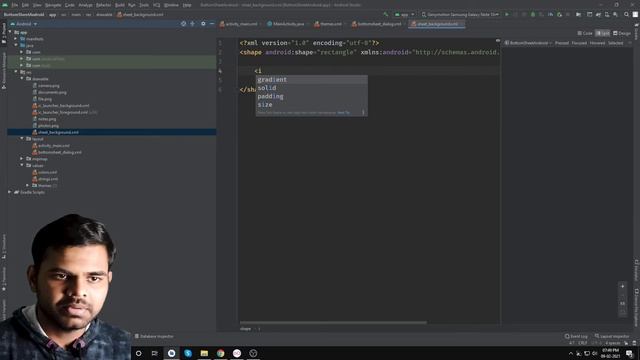The height and width of the screenshot is (360, 640).
Task: Toggle Pressed state in preview
Action: point(562,43)
